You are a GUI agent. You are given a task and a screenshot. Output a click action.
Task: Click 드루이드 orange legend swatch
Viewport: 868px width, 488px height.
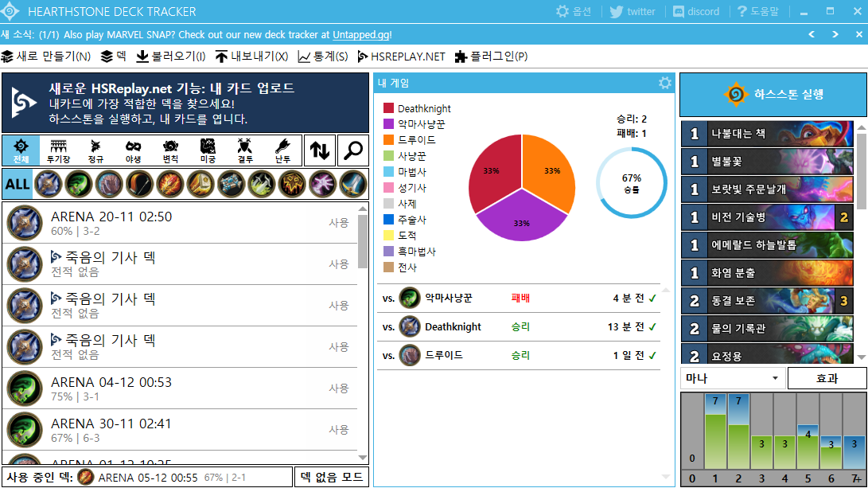coord(388,139)
